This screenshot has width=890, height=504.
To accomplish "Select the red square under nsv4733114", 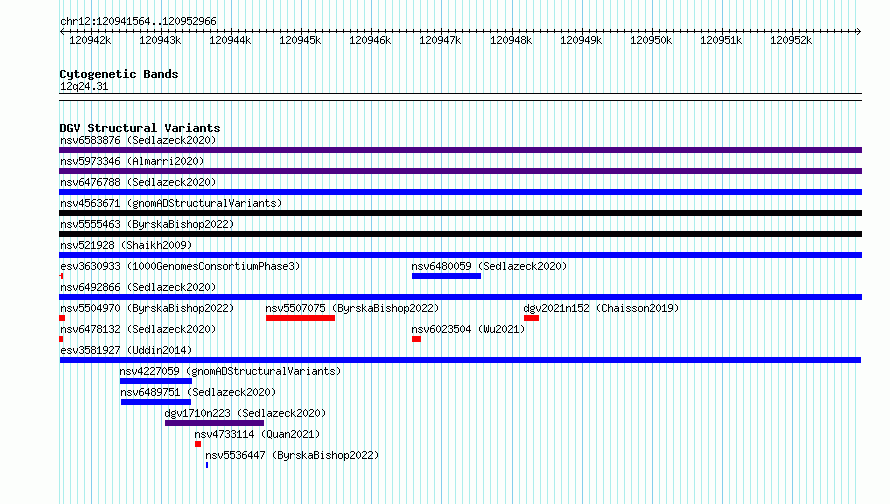I will (198, 444).
